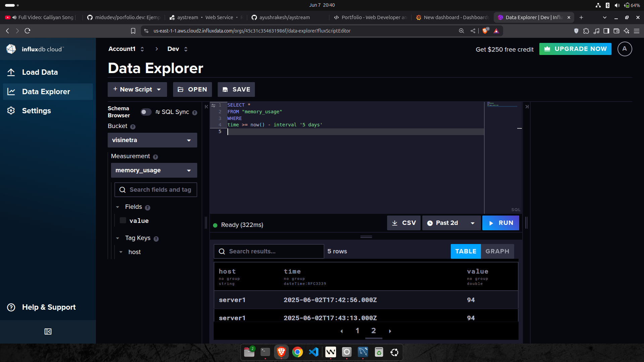Sort by the value column header
The width and height of the screenshot is (644, 362).
coord(478,271)
